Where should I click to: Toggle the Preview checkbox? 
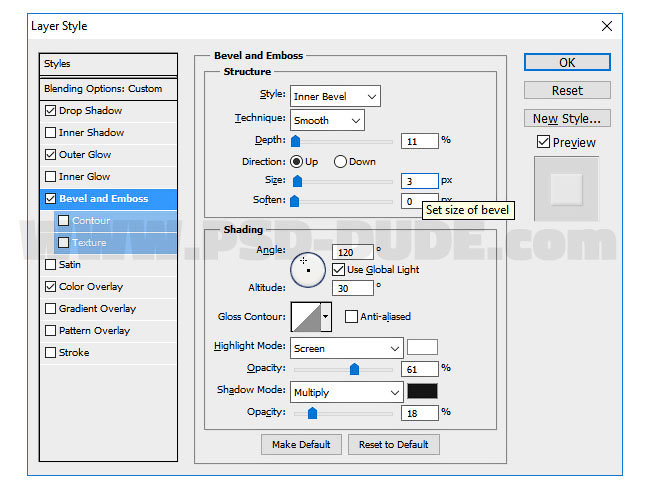tap(543, 142)
